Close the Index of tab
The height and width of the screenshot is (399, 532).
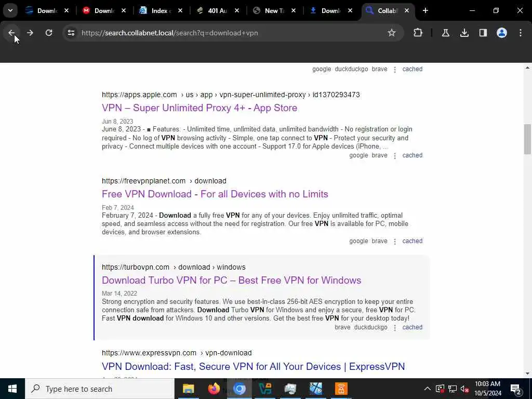tap(180, 11)
